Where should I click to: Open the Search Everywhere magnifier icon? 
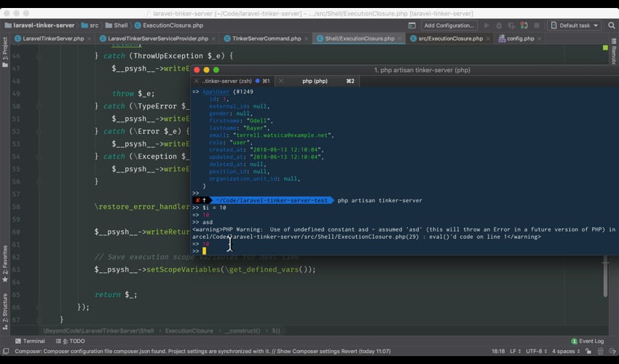[612, 25]
